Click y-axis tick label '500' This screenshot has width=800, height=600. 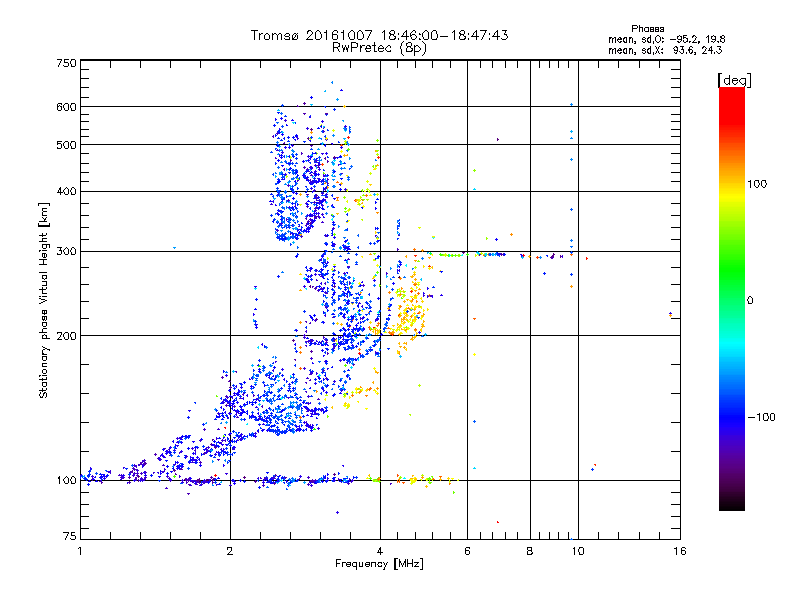click(67, 145)
